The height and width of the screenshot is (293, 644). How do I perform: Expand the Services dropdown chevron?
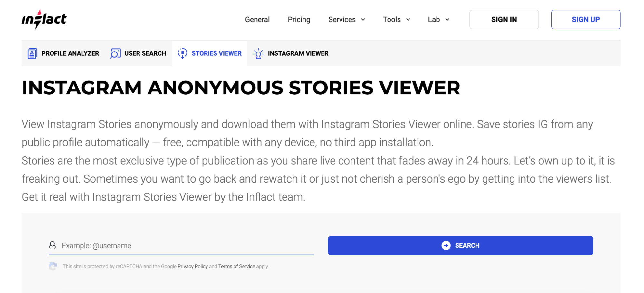(363, 20)
